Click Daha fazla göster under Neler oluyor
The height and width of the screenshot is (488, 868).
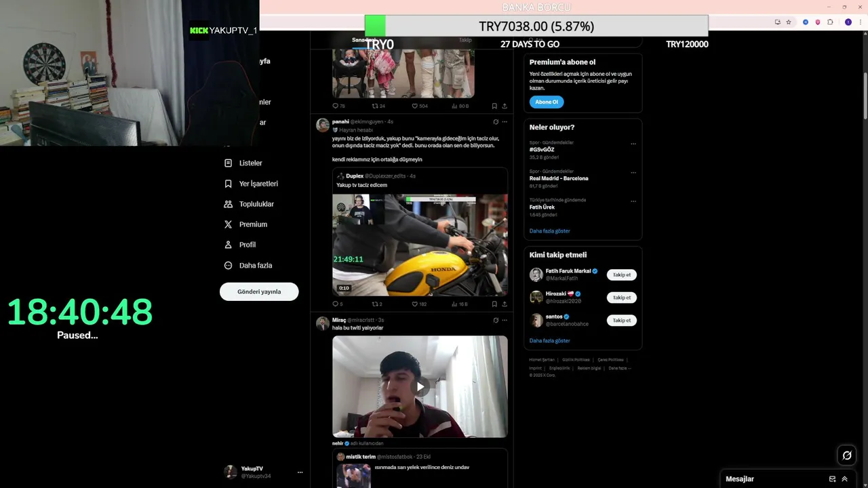[550, 231]
